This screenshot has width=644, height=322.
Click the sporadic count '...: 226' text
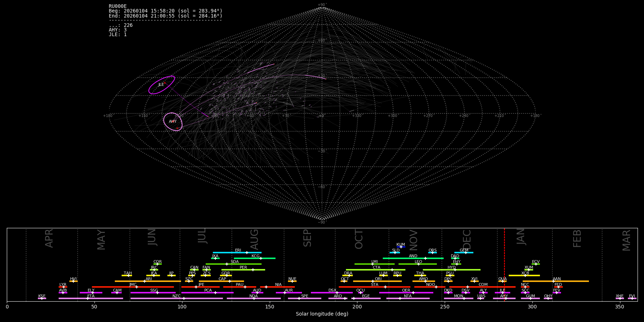coord(121,25)
